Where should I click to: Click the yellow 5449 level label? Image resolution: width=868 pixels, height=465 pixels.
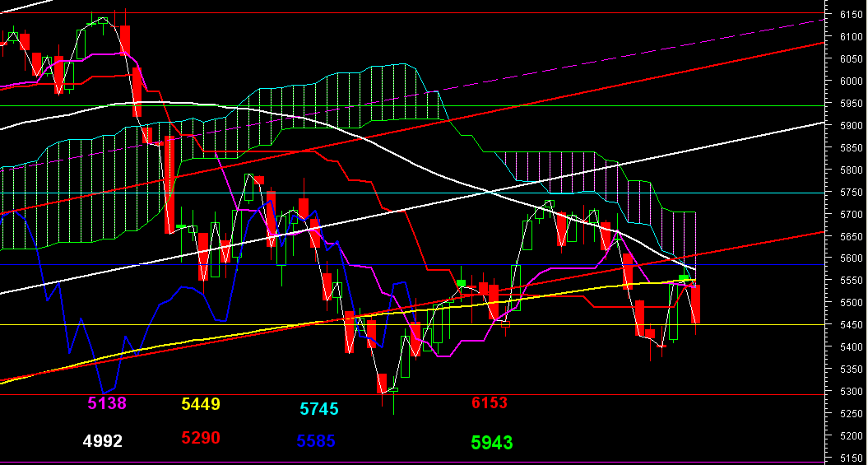[x=201, y=404]
